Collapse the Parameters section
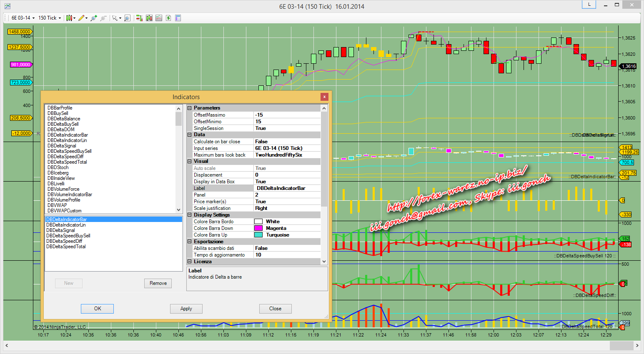 pos(190,108)
